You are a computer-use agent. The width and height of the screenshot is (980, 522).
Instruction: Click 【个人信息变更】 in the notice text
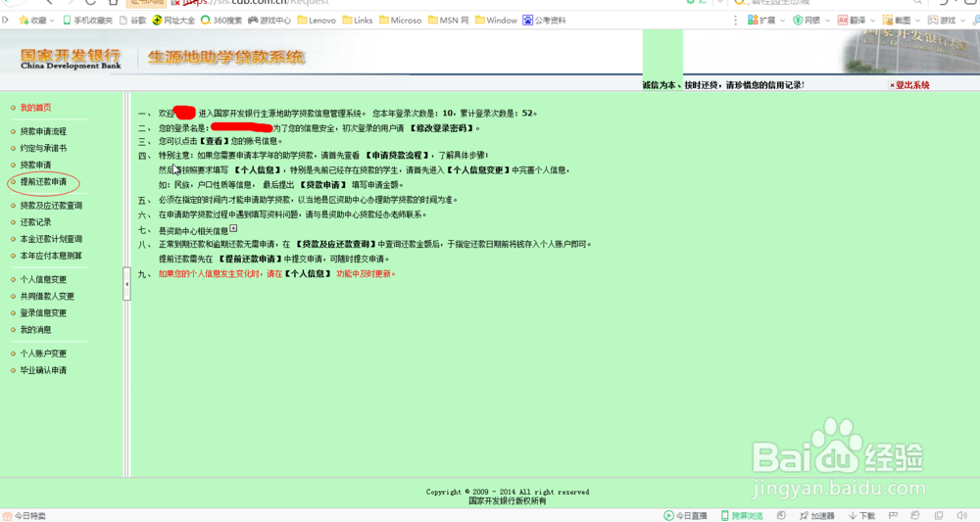pyautogui.click(x=478, y=169)
